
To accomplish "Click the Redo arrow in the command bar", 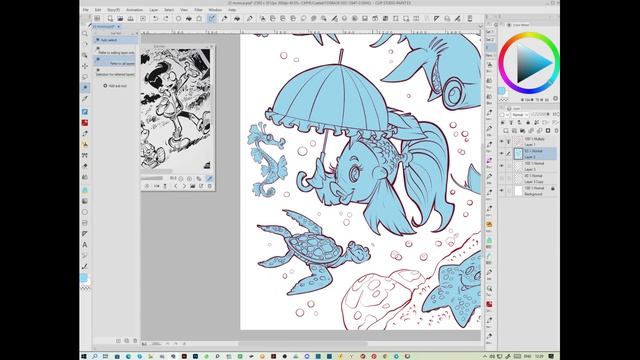I will (166, 19).
